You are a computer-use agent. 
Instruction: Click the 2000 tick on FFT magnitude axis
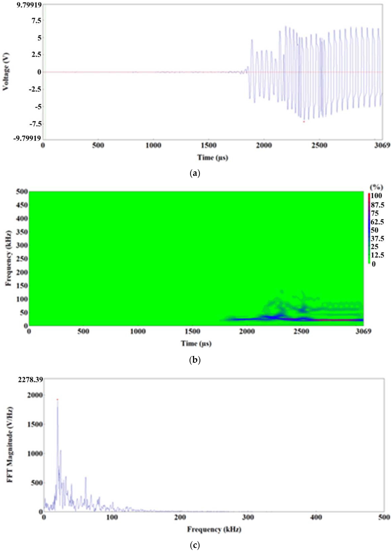tap(35, 395)
